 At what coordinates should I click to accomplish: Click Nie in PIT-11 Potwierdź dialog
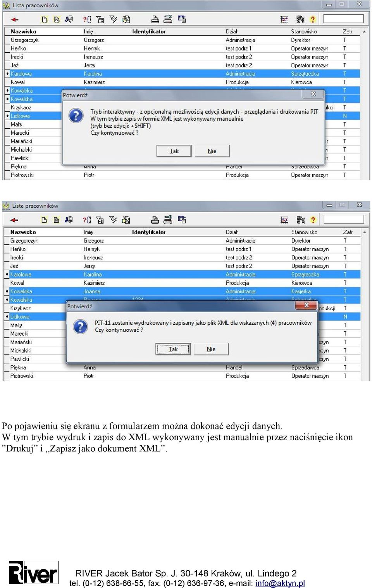click(211, 349)
